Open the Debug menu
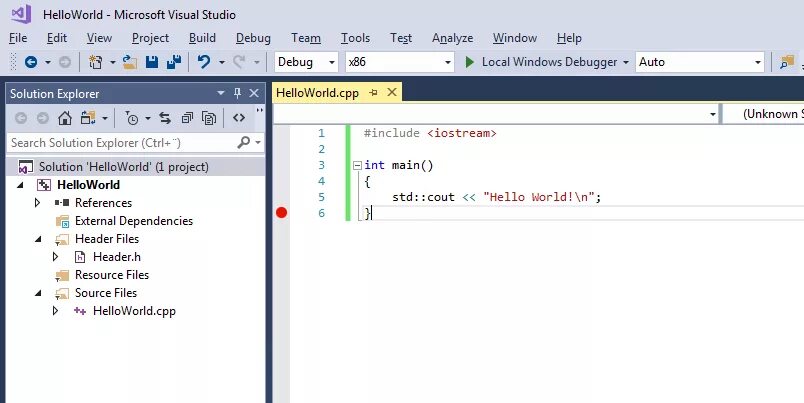Image resolution: width=804 pixels, height=403 pixels. [253, 38]
